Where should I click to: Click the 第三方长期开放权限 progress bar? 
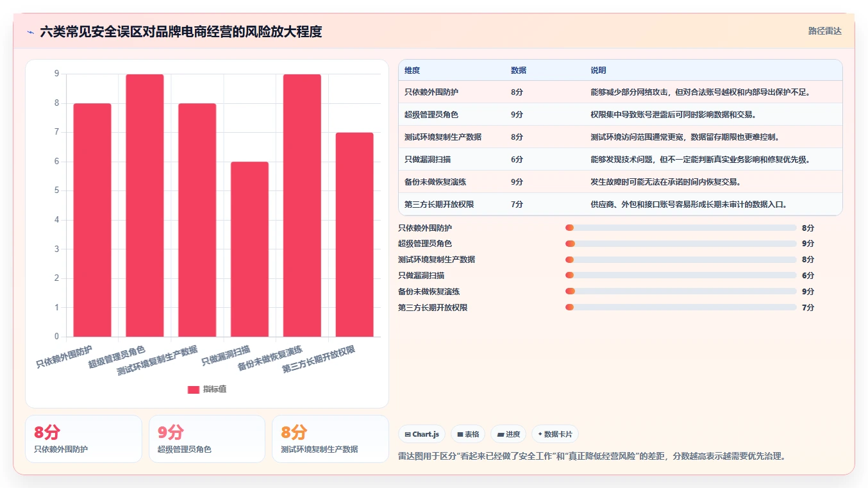click(x=681, y=308)
